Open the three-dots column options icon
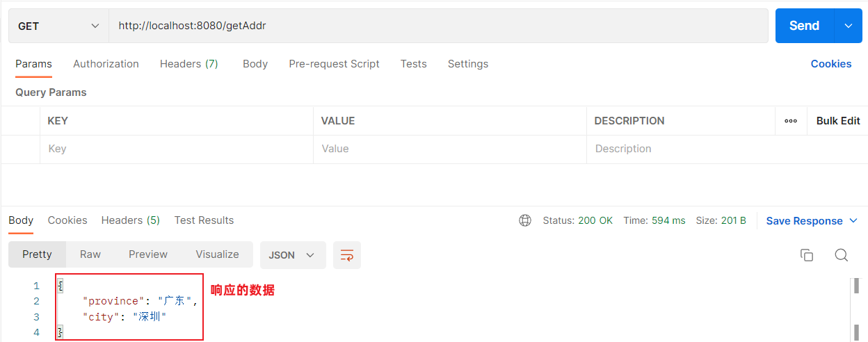Screen dimensions: 868x342 (x=791, y=121)
